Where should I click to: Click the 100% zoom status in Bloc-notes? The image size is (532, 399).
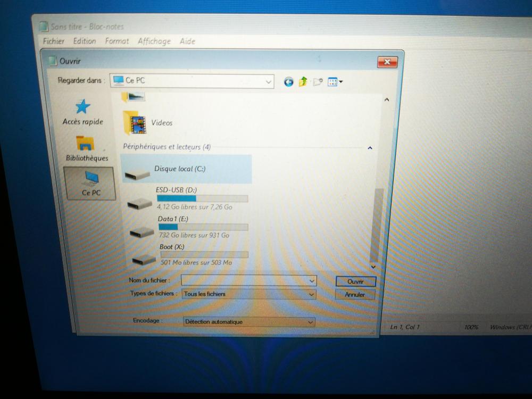tap(471, 327)
